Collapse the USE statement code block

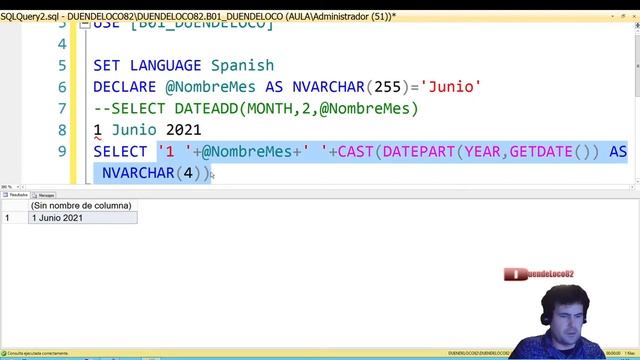coord(84,24)
